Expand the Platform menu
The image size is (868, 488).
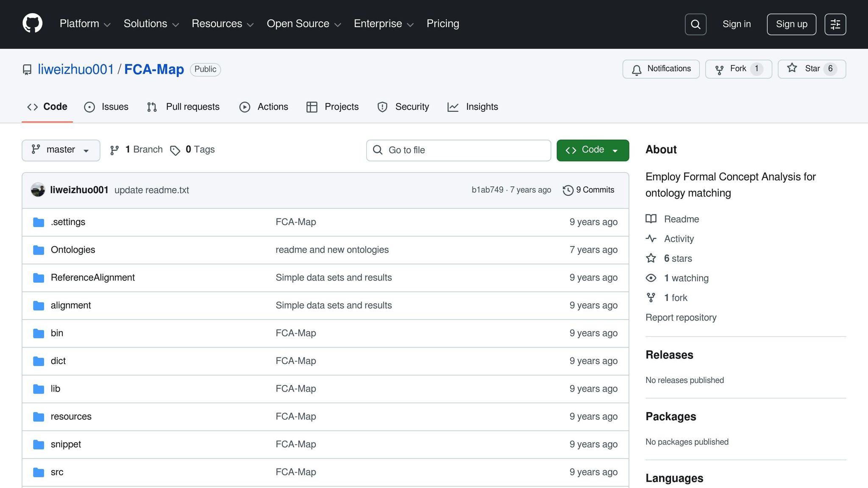point(85,24)
